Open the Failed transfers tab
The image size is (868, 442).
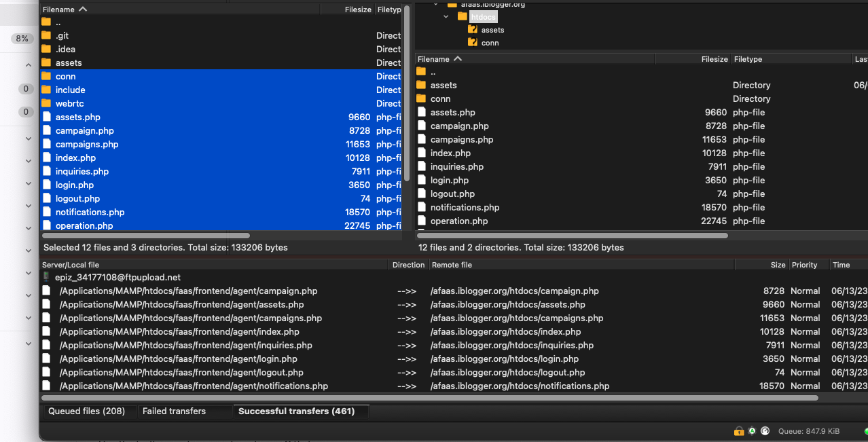point(174,411)
